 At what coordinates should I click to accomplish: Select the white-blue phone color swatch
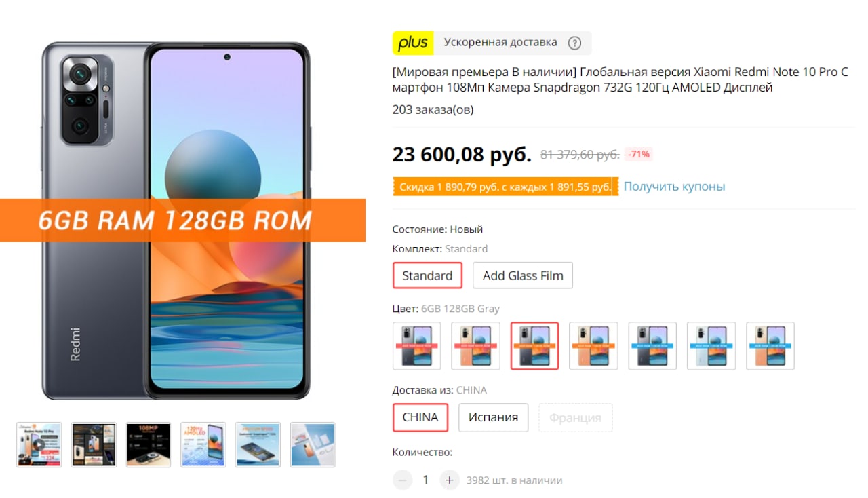pyautogui.click(x=711, y=346)
